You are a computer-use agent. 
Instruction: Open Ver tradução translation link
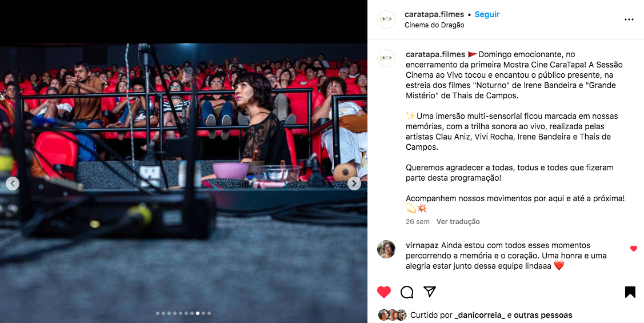click(x=458, y=221)
